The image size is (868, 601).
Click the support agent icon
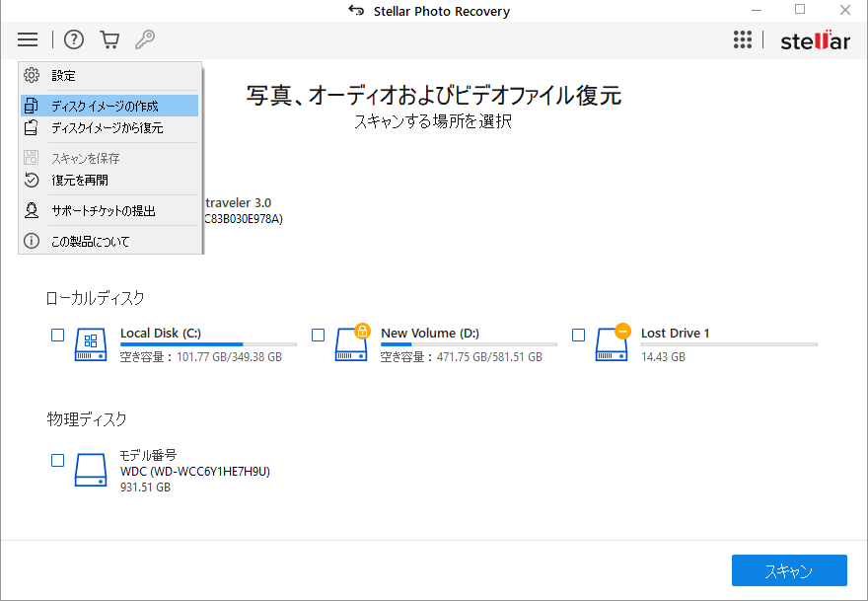click(32, 210)
